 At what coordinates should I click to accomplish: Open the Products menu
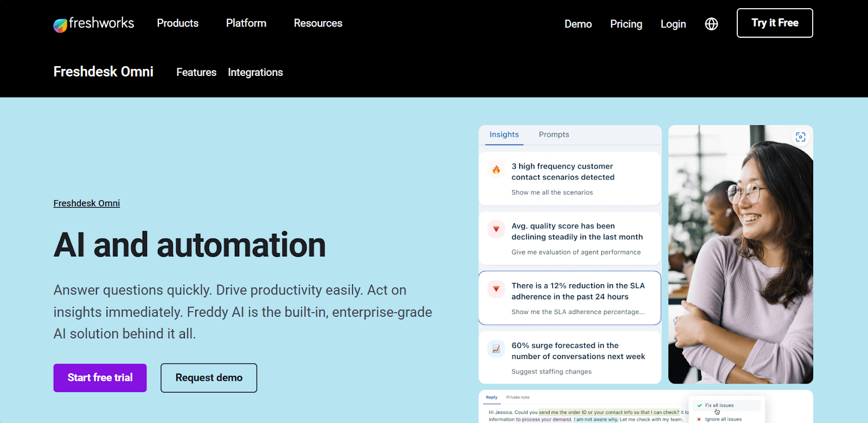tap(177, 23)
